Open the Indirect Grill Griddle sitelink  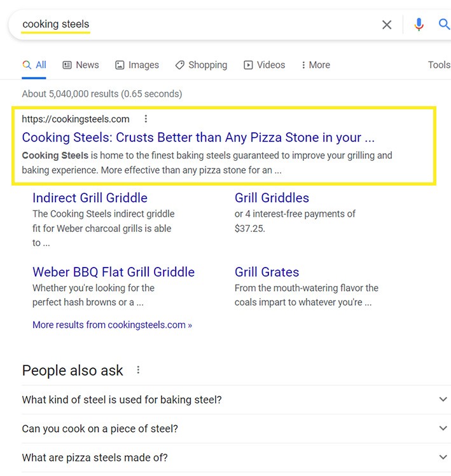pyautogui.click(x=90, y=198)
